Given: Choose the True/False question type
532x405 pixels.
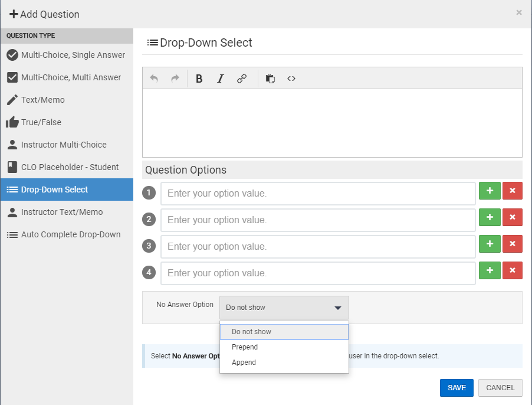Looking at the screenshot, I should (67, 122).
